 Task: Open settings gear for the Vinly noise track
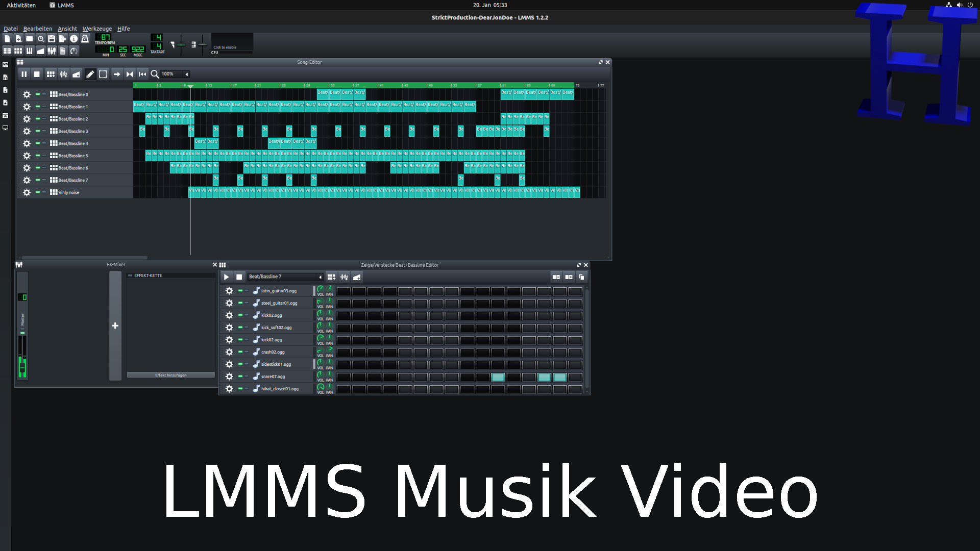(x=27, y=193)
